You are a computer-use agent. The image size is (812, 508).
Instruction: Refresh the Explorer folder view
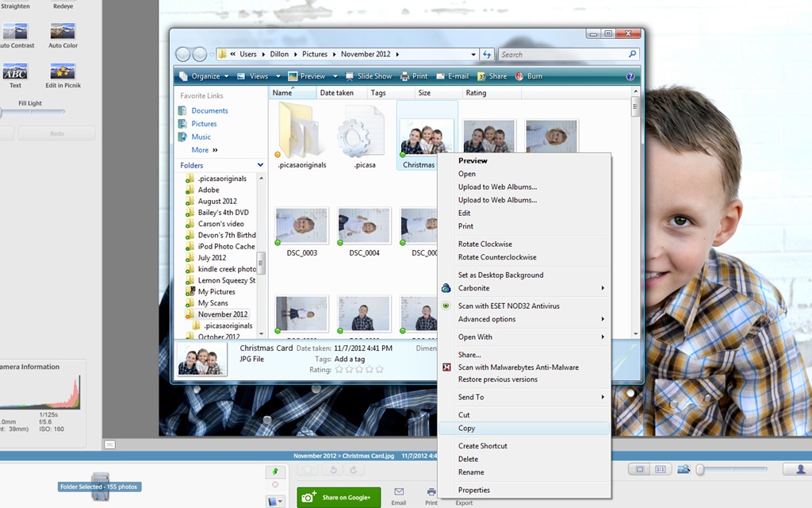coord(487,55)
